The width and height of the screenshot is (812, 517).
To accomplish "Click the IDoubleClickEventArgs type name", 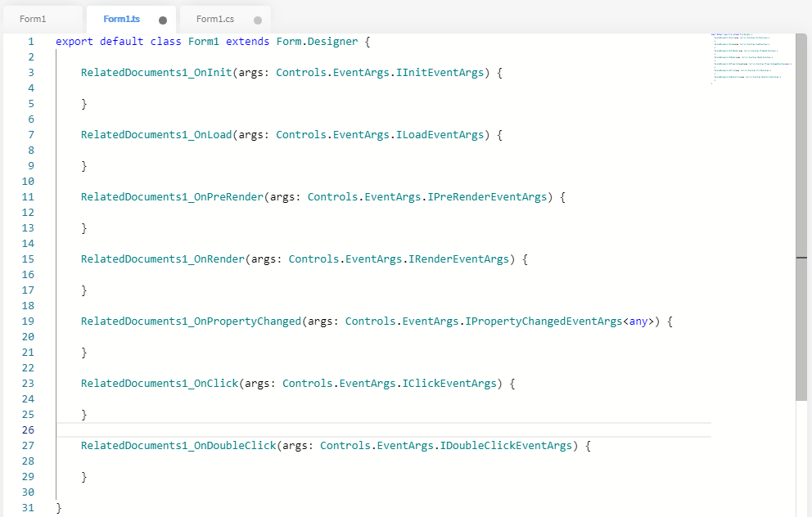I will pyautogui.click(x=506, y=446).
